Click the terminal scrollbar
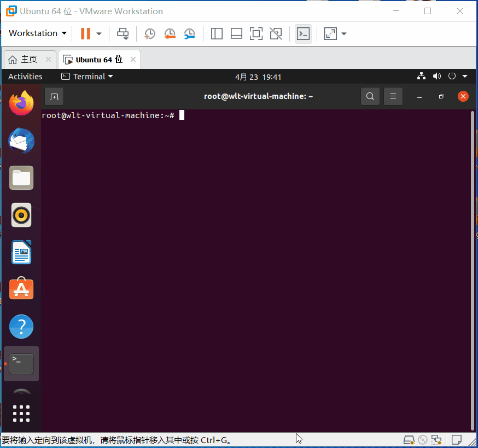The image size is (478, 448). (473, 271)
